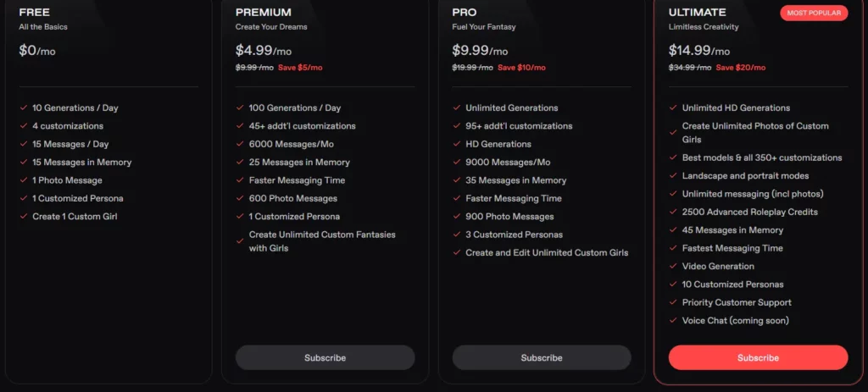Click the Most Popular badge
The image size is (868, 392).
coord(814,13)
